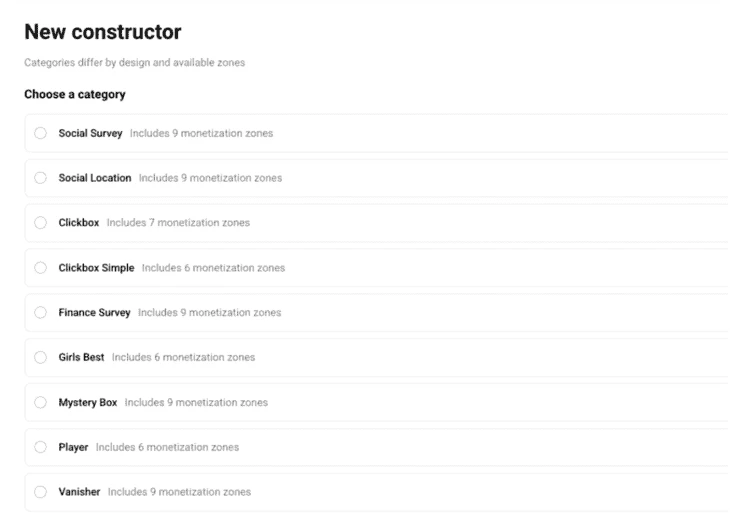
Task: Click the Vanisher category name
Action: click(x=79, y=492)
